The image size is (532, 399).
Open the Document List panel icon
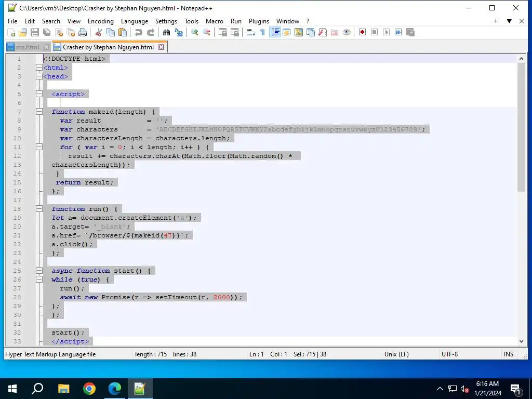311,32
